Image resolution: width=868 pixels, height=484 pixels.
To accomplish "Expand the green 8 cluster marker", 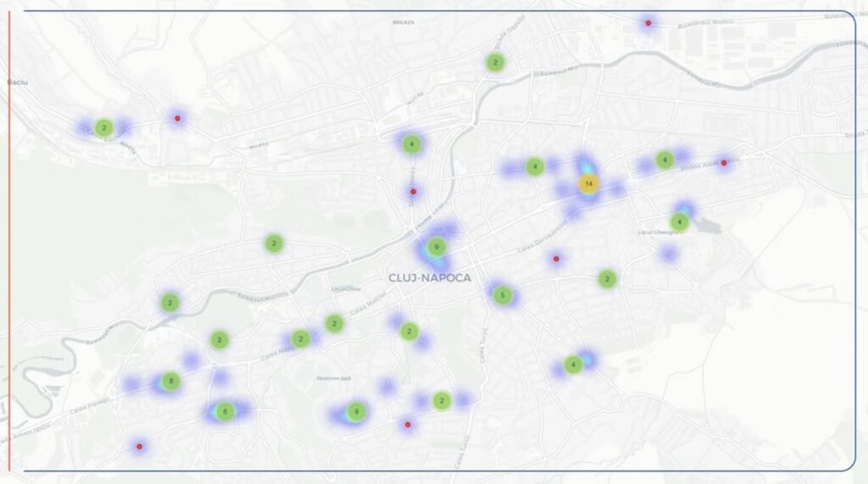I will pyautogui.click(x=171, y=381).
